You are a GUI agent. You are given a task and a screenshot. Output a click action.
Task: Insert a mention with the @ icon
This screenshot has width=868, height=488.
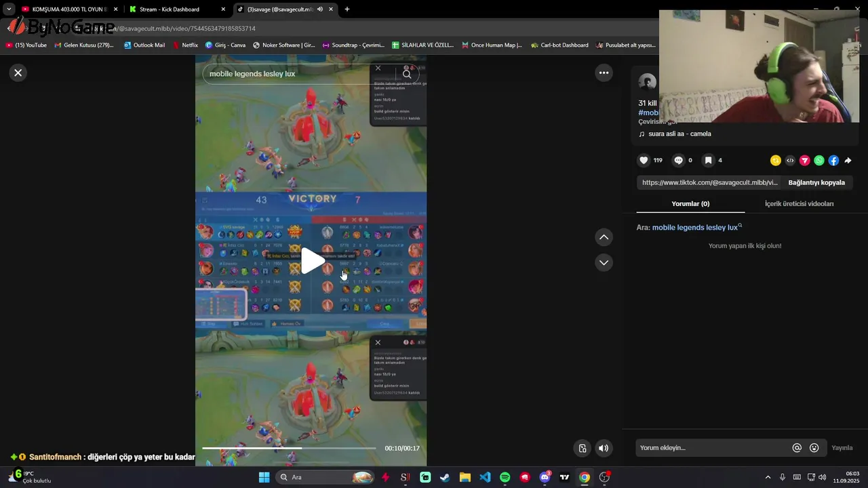pos(797,447)
